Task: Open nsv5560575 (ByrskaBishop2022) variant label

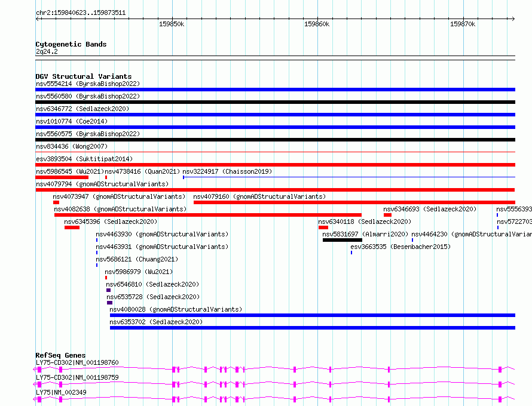Action: click(88, 134)
